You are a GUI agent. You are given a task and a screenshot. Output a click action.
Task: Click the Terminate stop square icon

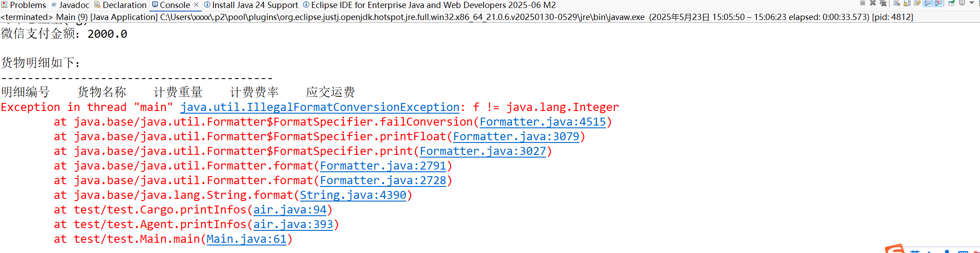tap(862, 3)
